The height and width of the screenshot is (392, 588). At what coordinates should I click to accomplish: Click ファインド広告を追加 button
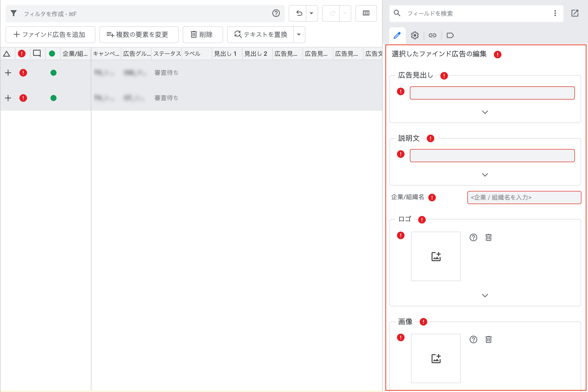pos(50,35)
